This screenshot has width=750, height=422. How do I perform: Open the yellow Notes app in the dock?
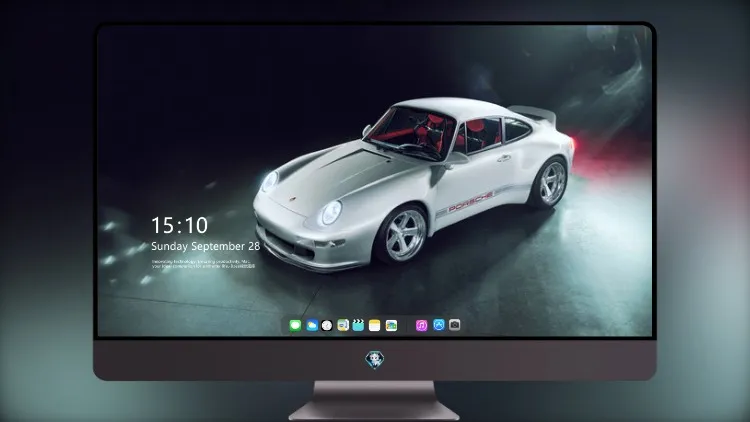point(375,325)
